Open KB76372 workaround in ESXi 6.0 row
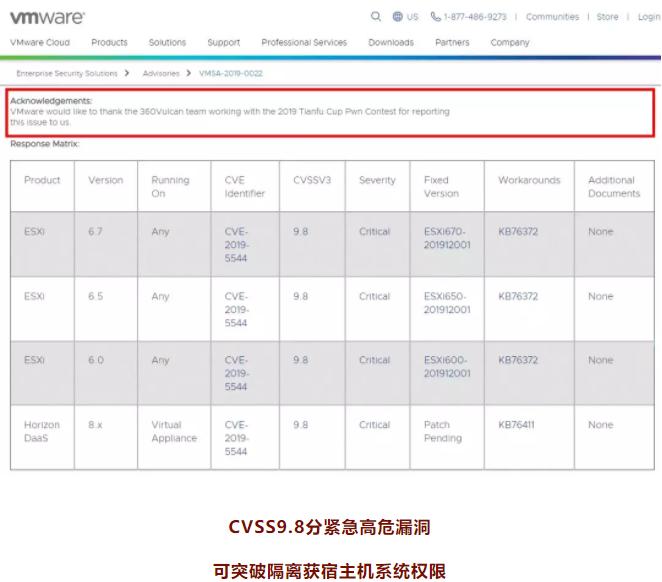The height and width of the screenshot is (582, 662). click(518, 360)
